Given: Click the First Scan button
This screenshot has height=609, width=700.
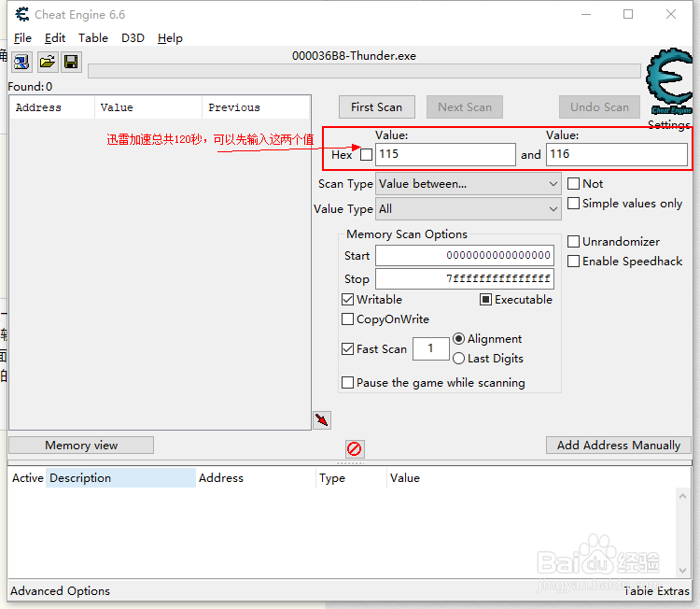Looking at the screenshot, I should [377, 107].
